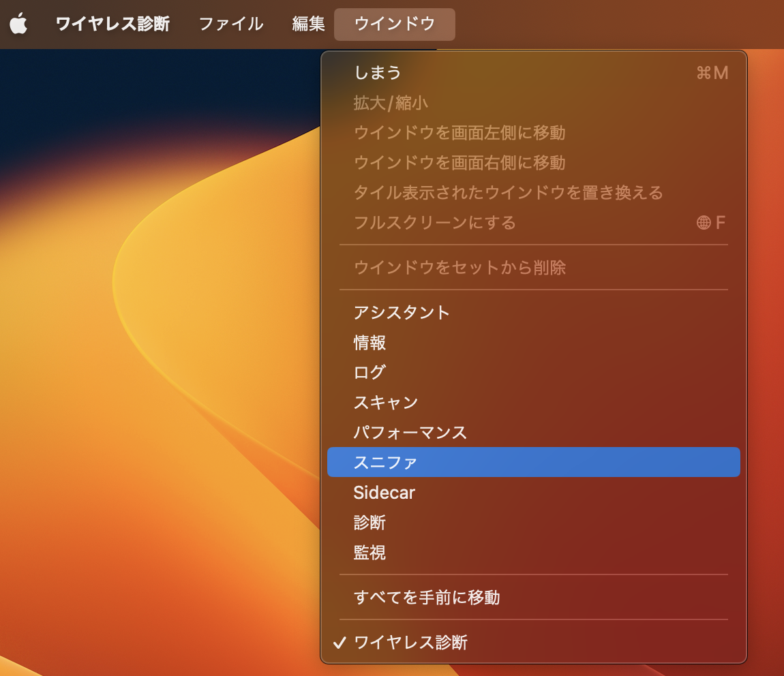Click the ウインドウ menu title
The height and width of the screenshot is (676, 784).
click(x=394, y=24)
